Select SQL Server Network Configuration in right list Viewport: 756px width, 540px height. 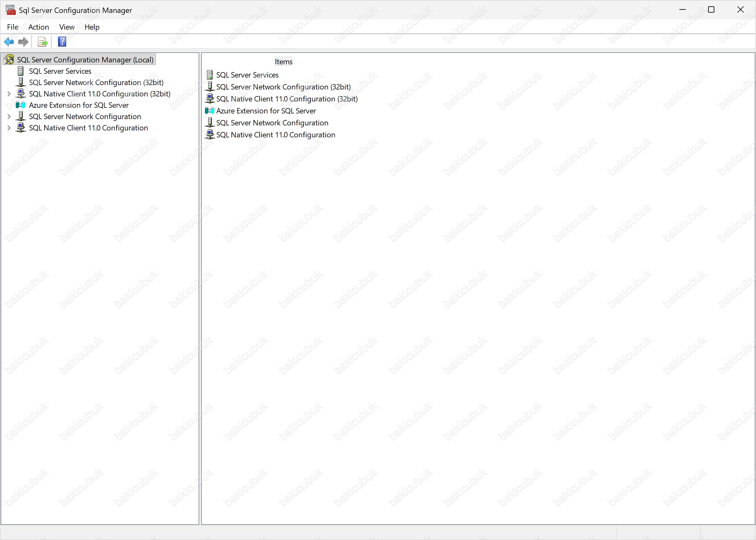point(272,123)
